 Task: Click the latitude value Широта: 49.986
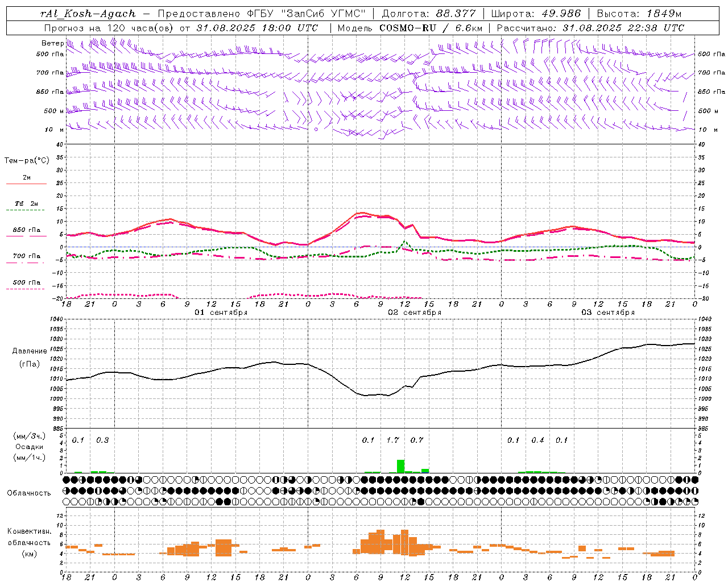click(x=536, y=14)
